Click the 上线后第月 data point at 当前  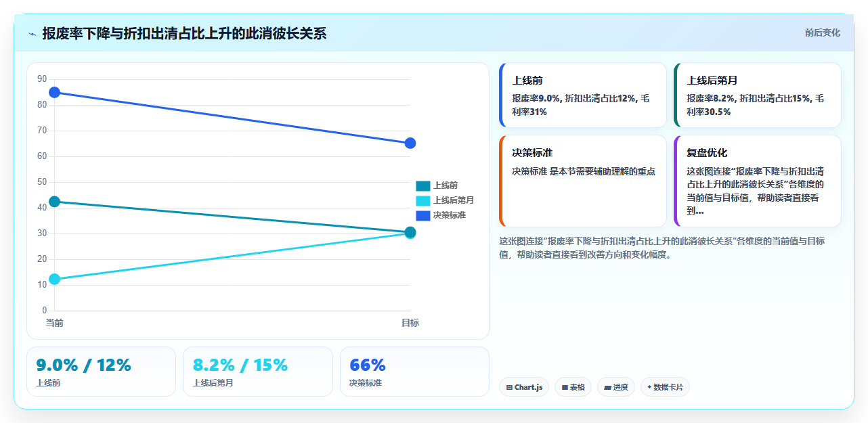pyautogui.click(x=55, y=279)
